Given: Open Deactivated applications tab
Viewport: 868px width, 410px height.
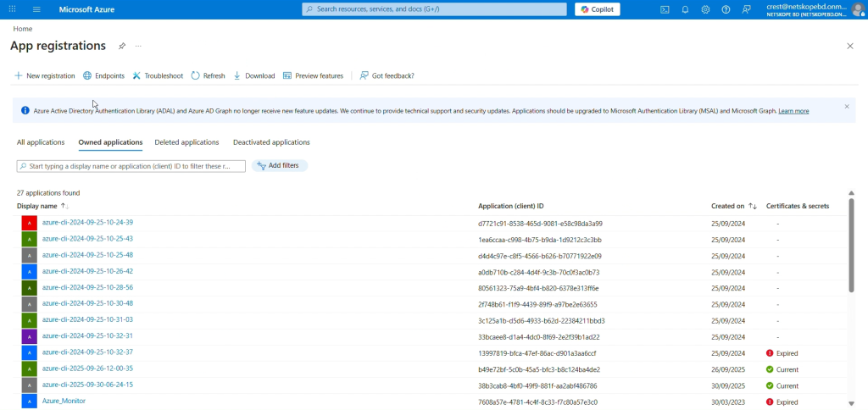Looking at the screenshot, I should point(271,142).
